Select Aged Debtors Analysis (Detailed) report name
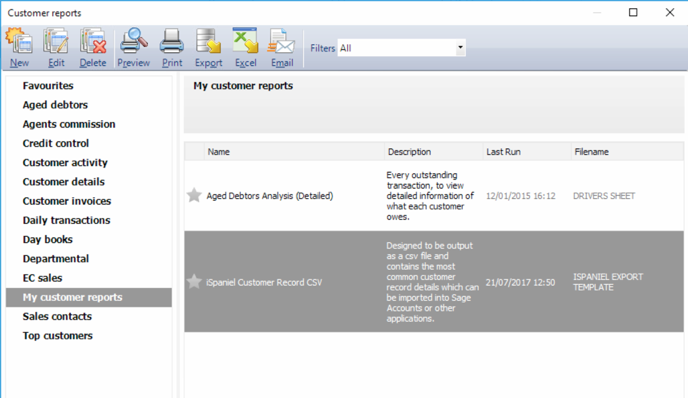The width and height of the screenshot is (688, 398). pos(270,196)
